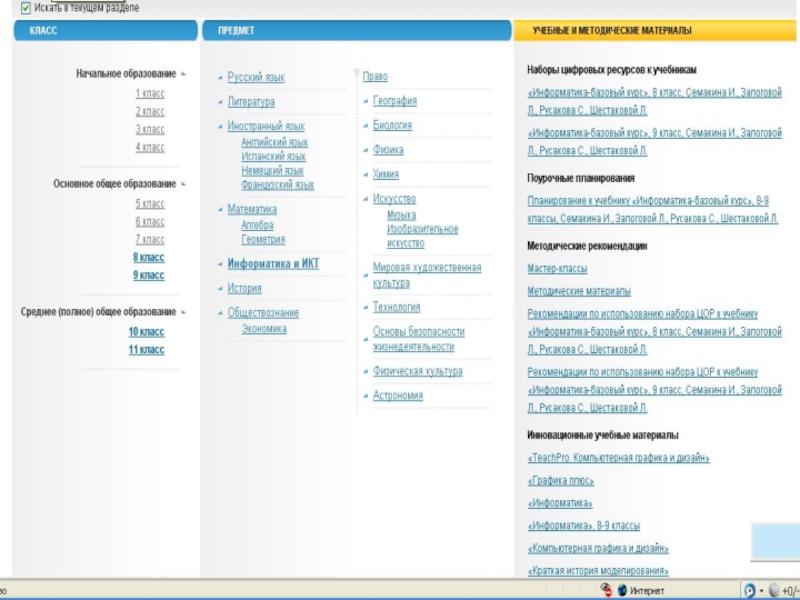The width and height of the screenshot is (800, 600).
Task: Click the arrow bullet next to Астрономия
Action: (366, 396)
